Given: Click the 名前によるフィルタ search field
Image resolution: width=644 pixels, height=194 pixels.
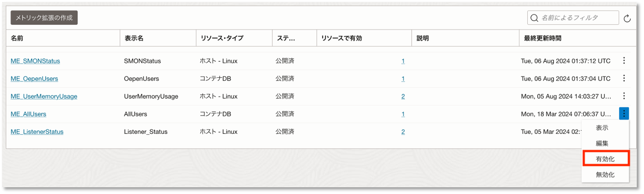Looking at the screenshot, I should coord(573,18).
